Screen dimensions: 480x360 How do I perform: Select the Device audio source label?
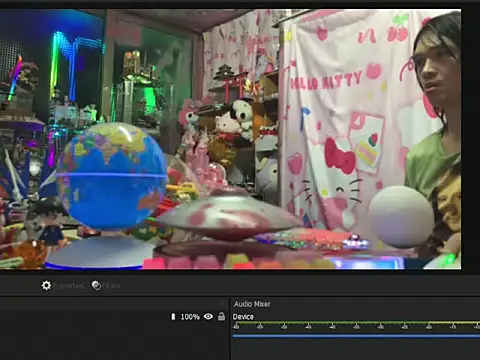coord(243,317)
